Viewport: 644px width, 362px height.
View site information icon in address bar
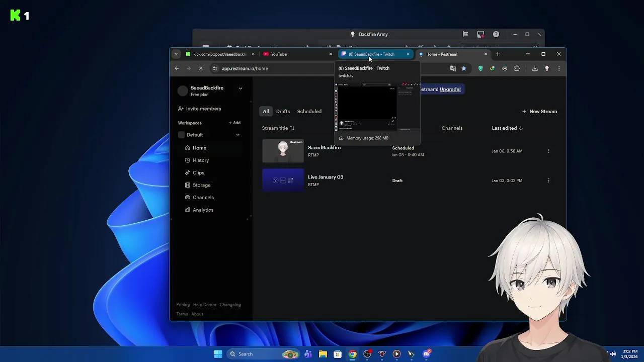click(215, 68)
